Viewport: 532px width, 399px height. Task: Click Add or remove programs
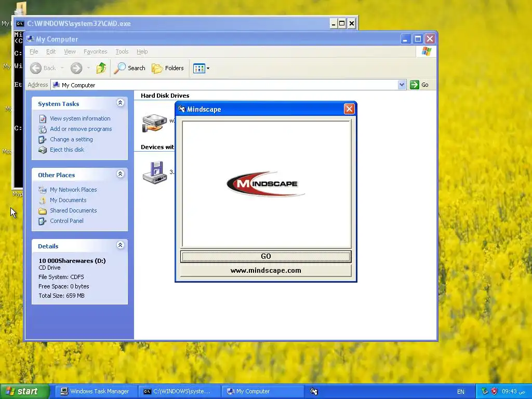[x=81, y=129]
